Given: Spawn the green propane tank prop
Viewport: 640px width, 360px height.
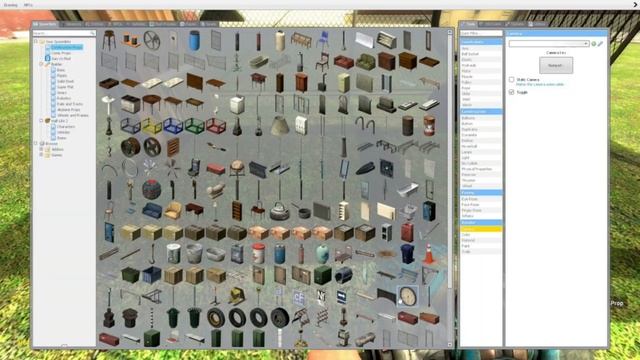Looking at the screenshot, I should coord(322,254).
